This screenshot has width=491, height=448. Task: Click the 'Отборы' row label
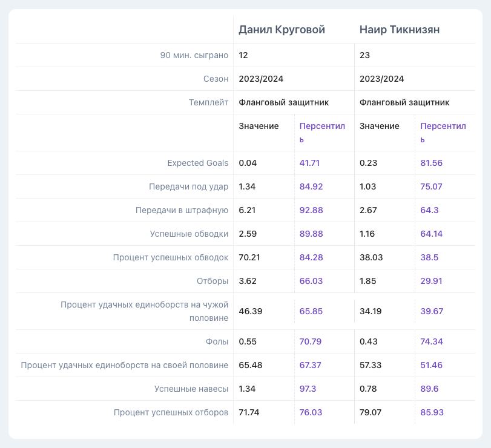click(x=213, y=281)
